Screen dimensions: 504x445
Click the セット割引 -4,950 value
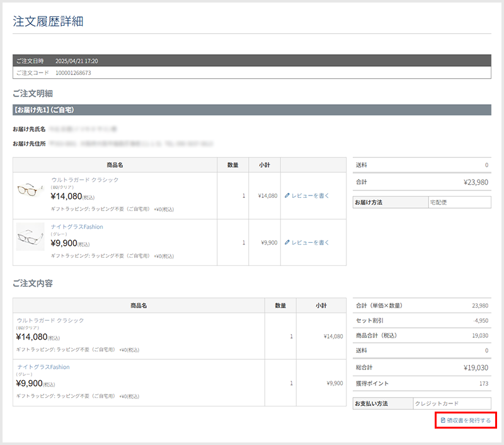click(479, 320)
